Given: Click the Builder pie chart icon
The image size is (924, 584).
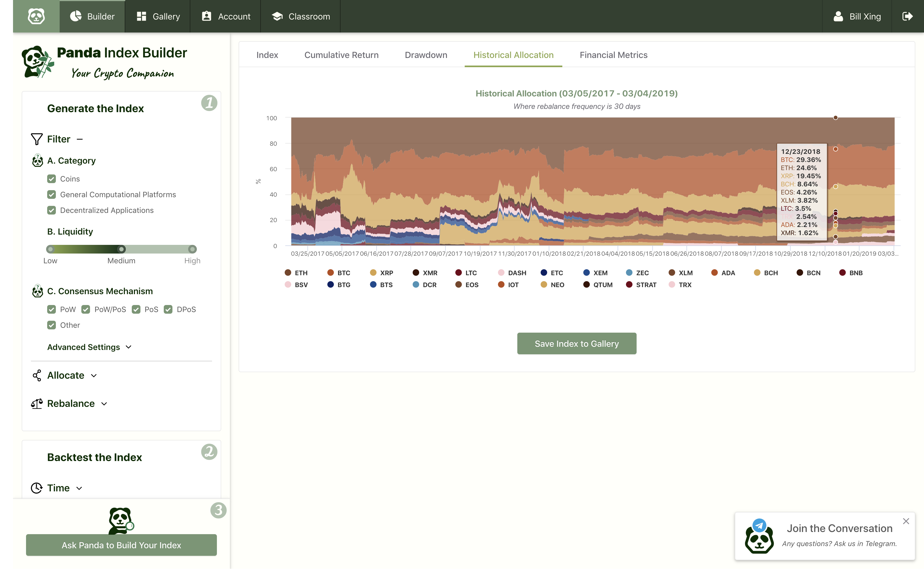Looking at the screenshot, I should 75,16.
